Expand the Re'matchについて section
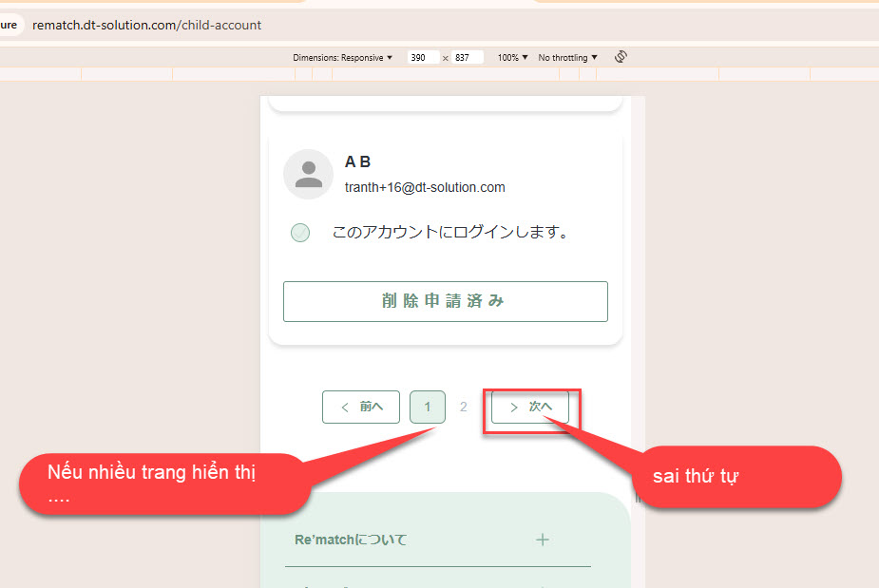 pyautogui.click(x=351, y=540)
